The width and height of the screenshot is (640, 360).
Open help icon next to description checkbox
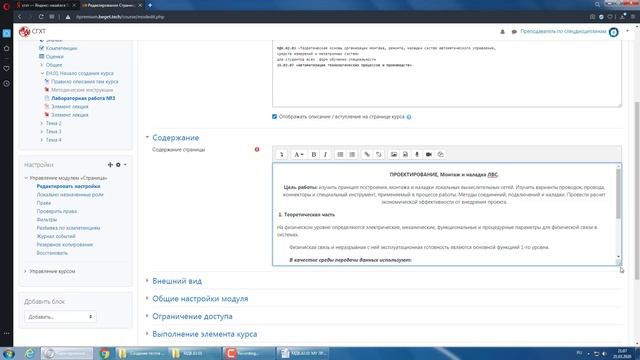[x=409, y=117]
